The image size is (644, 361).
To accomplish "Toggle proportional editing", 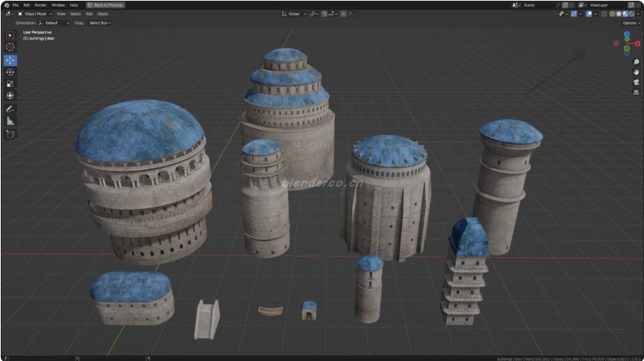I will [x=344, y=14].
